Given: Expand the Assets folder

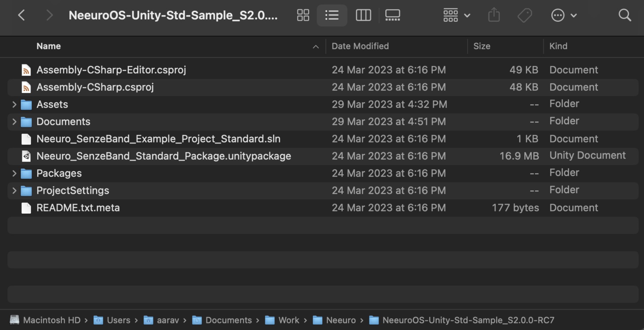Looking at the screenshot, I should (x=14, y=104).
